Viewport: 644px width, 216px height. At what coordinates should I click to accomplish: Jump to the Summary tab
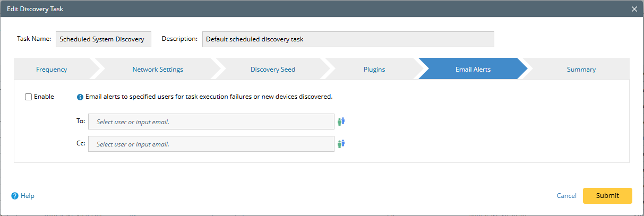pyautogui.click(x=581, y=70)
